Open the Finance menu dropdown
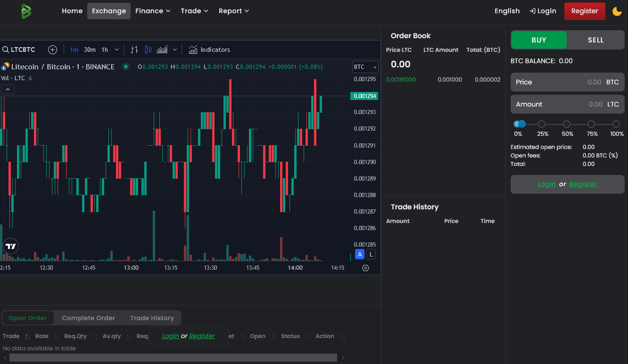 (153, 11)
